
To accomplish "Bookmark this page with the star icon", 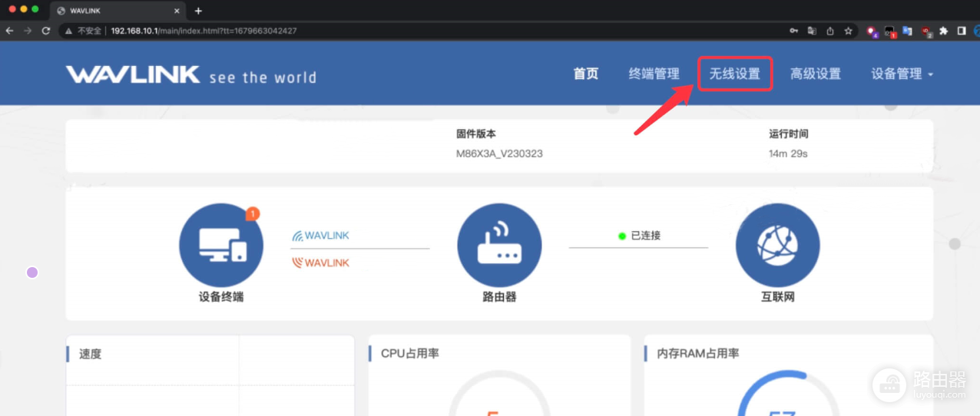I will tap(849, 31).
